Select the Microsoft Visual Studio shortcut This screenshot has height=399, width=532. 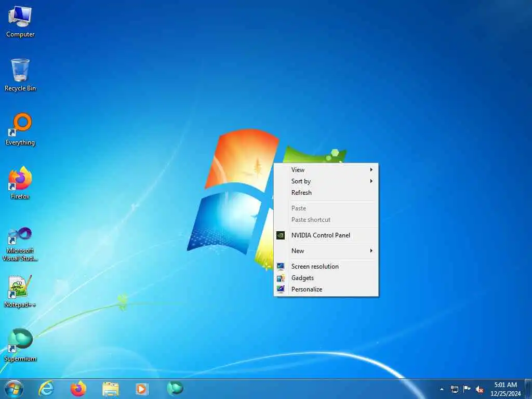point(20,244)
